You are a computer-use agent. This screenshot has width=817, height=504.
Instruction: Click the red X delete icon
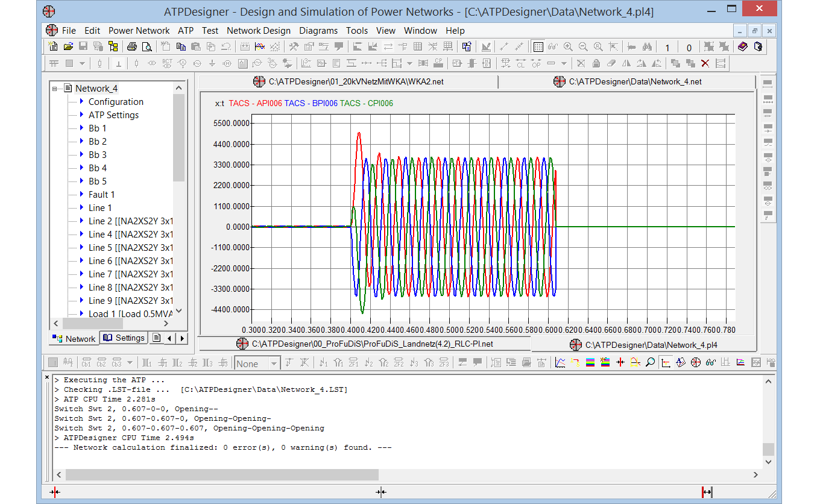(705, 63)
